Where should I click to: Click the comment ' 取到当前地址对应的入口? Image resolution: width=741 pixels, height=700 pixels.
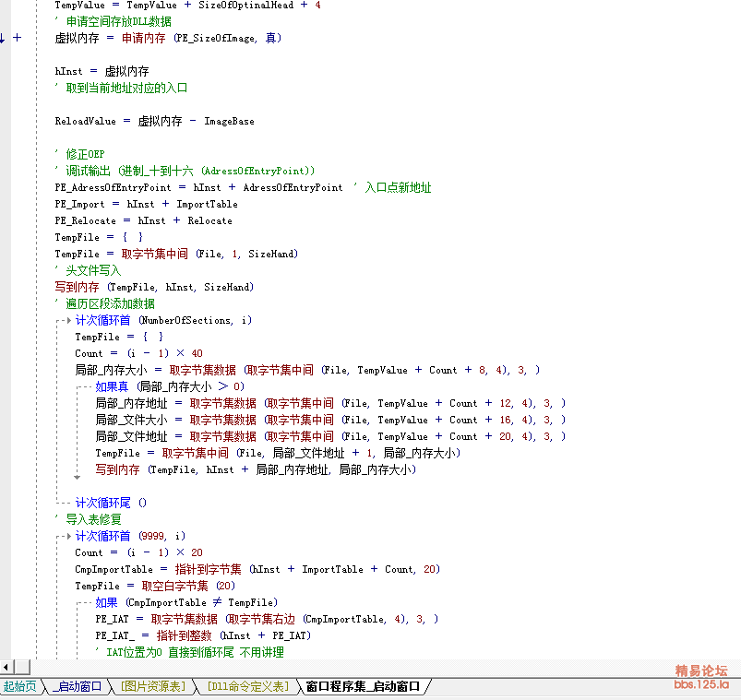tap(121, 88)
